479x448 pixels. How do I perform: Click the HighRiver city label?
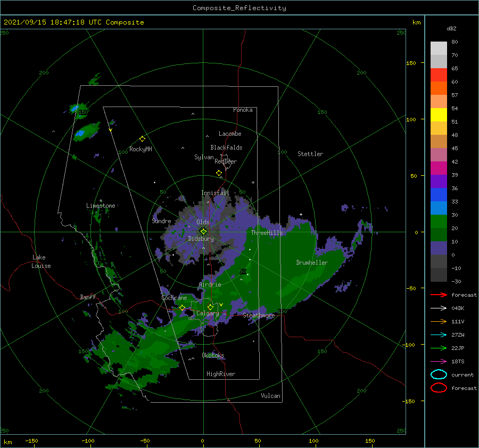point(221,374)
